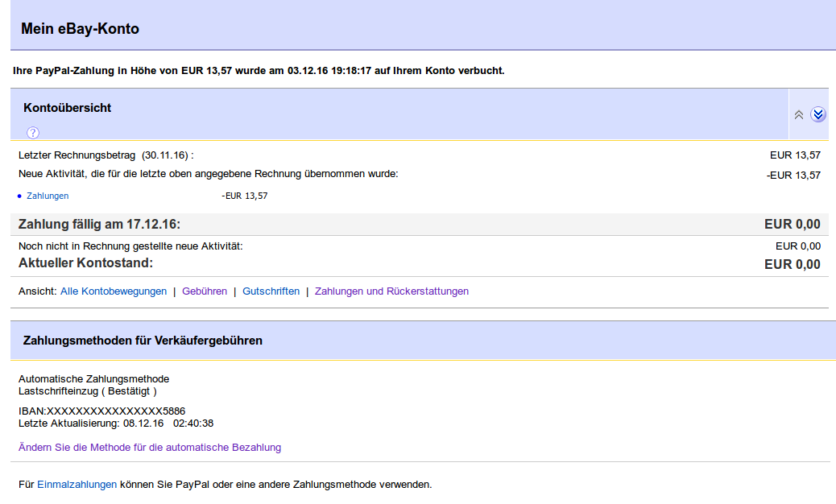Click the PayPal payment confirmation message
The height and width of the screenshot is (504, 836).
pos(259,71)
